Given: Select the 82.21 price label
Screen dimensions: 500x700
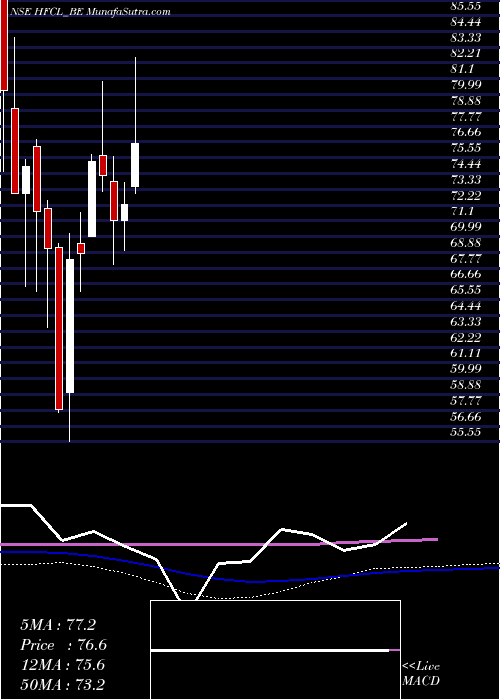Looking at the screenshot, I should pos(466,53).
